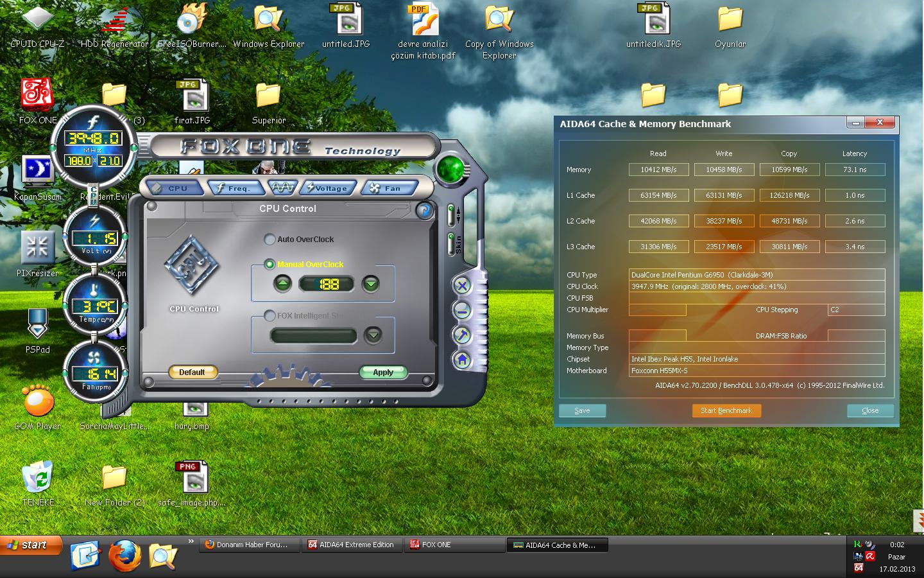Expand FOX Intelligent Stepping dropdown arrow
924x578 pixels.
point(373,335)
